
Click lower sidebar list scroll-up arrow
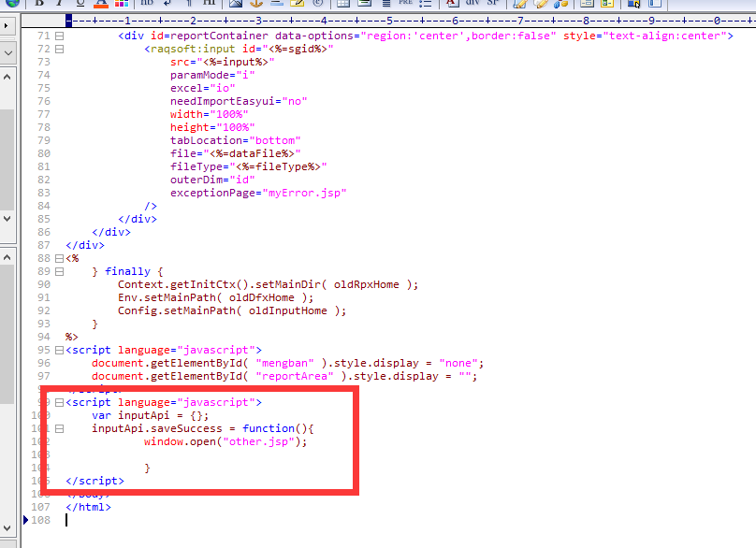[x=7, y=257]
